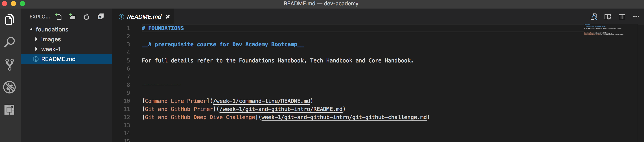Create a New File in explorer
Image resolution: width=644 pixels, height=142 pixels.
(59, 17)
